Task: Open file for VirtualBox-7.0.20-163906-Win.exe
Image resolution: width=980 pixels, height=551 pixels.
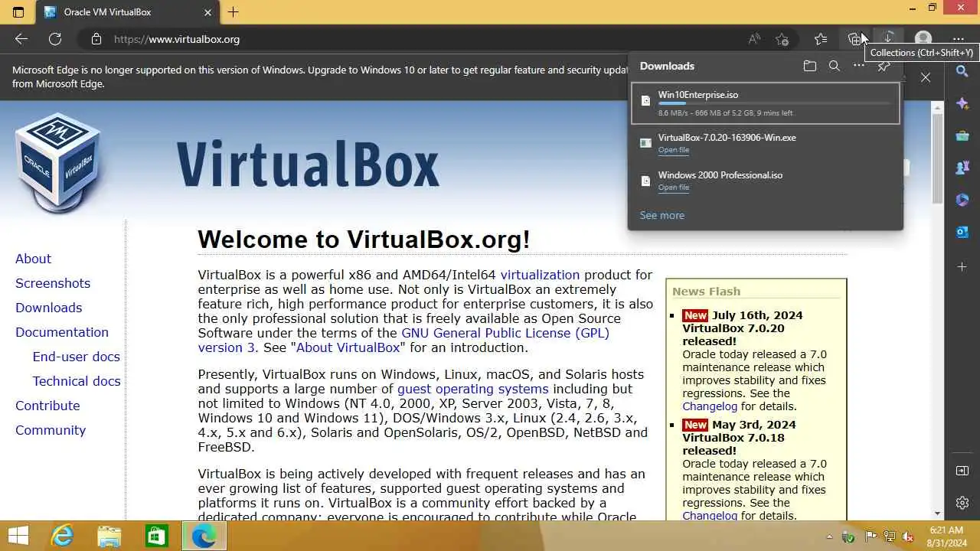Action: tap(674, 150)
